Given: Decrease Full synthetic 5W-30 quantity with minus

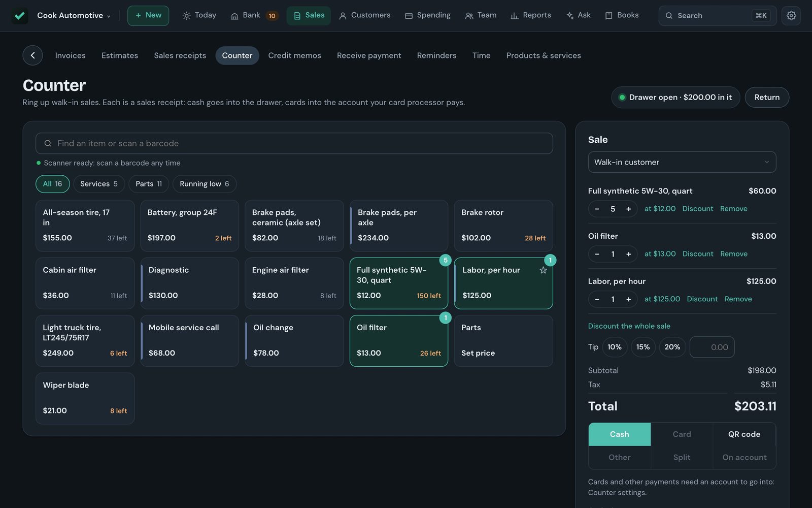Looking at the screenshot, I should [x=597, y=209].
